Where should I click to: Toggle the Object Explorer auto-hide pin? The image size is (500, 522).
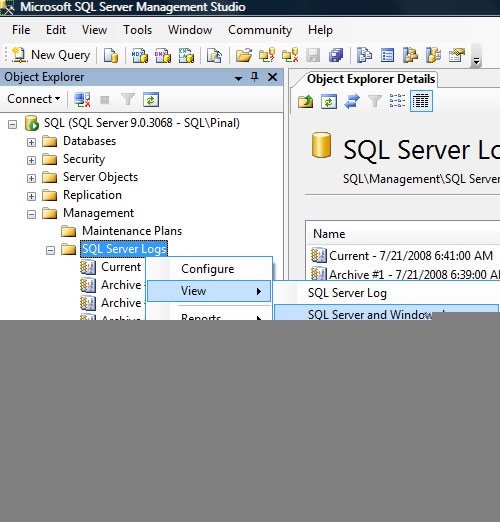(255, 77)
